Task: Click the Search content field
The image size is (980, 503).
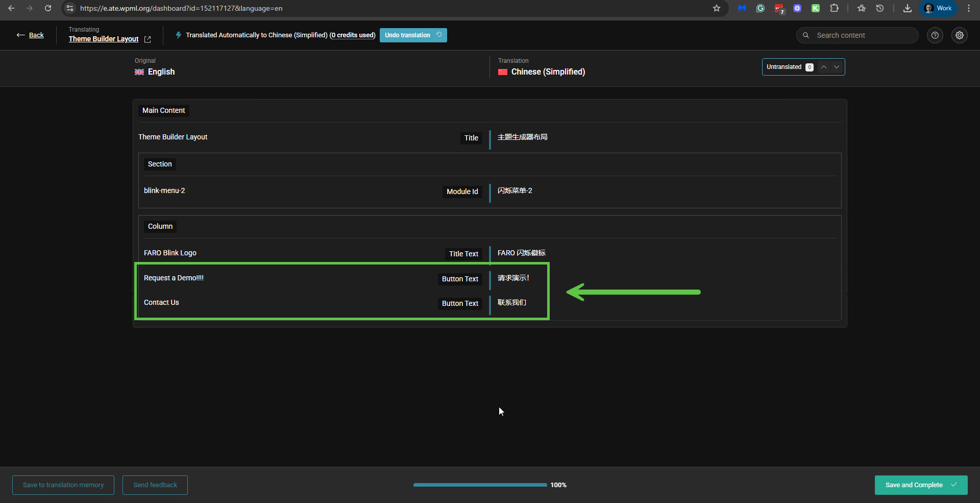Action: [x=863, y=35]
